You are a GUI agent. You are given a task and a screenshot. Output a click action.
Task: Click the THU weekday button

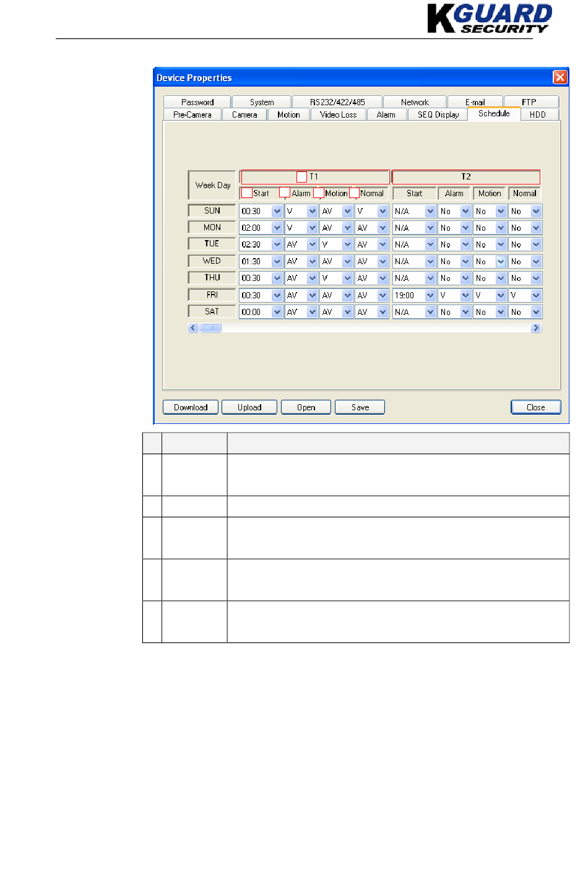pyautogui.click(x=212, y=277)
